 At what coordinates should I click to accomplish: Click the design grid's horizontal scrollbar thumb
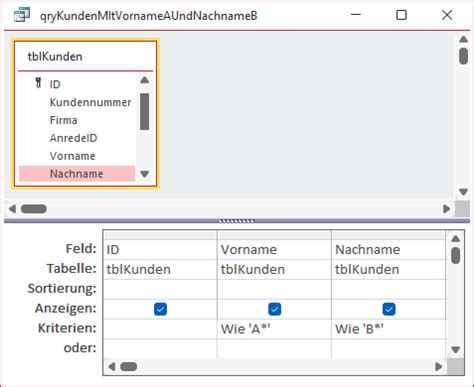pyautogui.click(x=129, y=367)
